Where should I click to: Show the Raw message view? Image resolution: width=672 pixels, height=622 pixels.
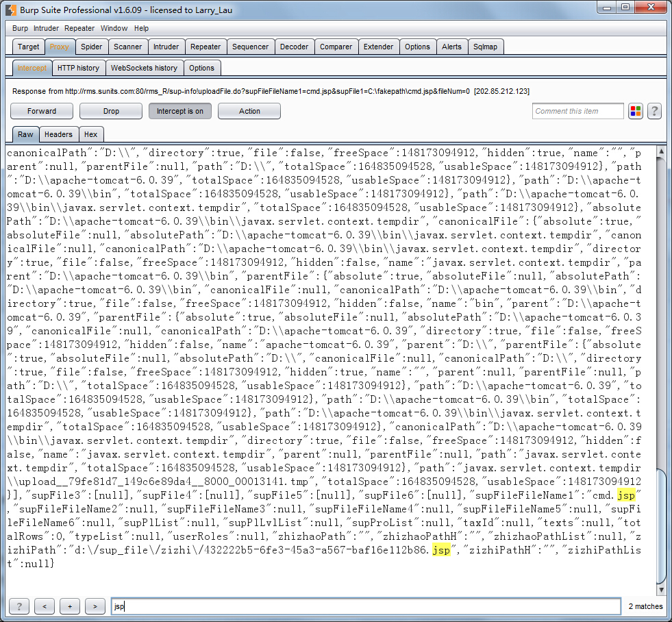pos(26,134)
